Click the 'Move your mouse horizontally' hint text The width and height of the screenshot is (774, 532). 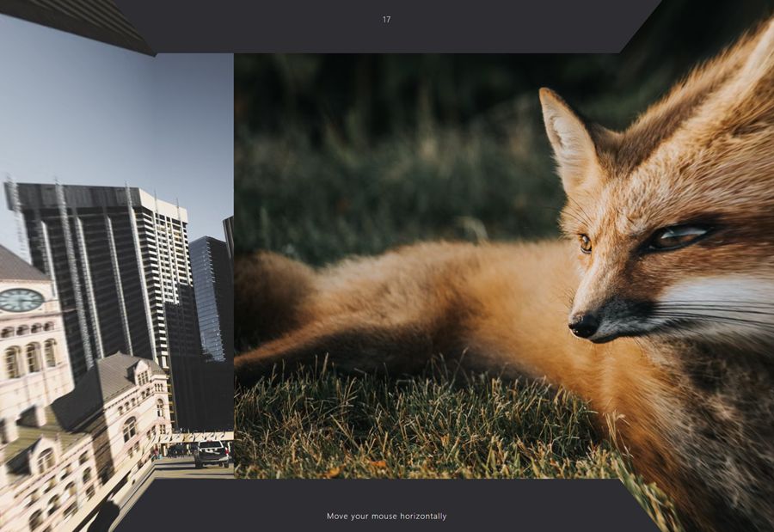pos(386,517)
